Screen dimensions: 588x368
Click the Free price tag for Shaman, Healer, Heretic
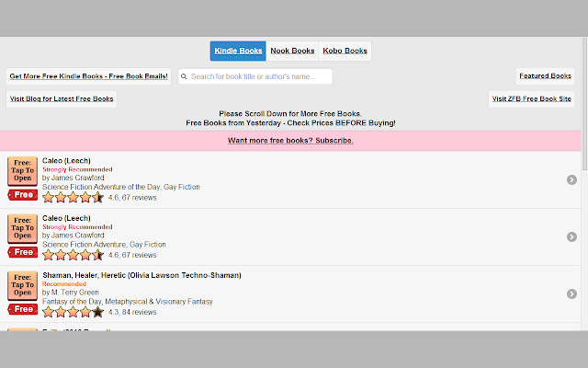pos(22,309)
